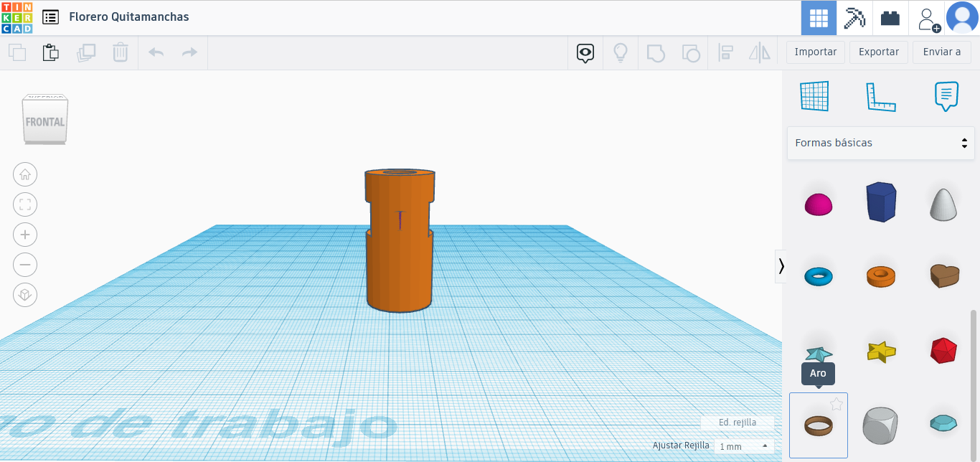Open the Formas básicas shape category dropdown
Image resolution: width=980 pixels, height=462 pixels.
coord(881,143)
